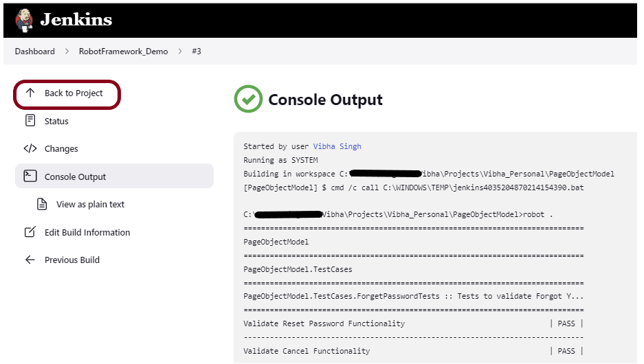Viewport: 644px width, 364px height.
Task: Open the Status sidebar label
Action: tap(56, 121)
